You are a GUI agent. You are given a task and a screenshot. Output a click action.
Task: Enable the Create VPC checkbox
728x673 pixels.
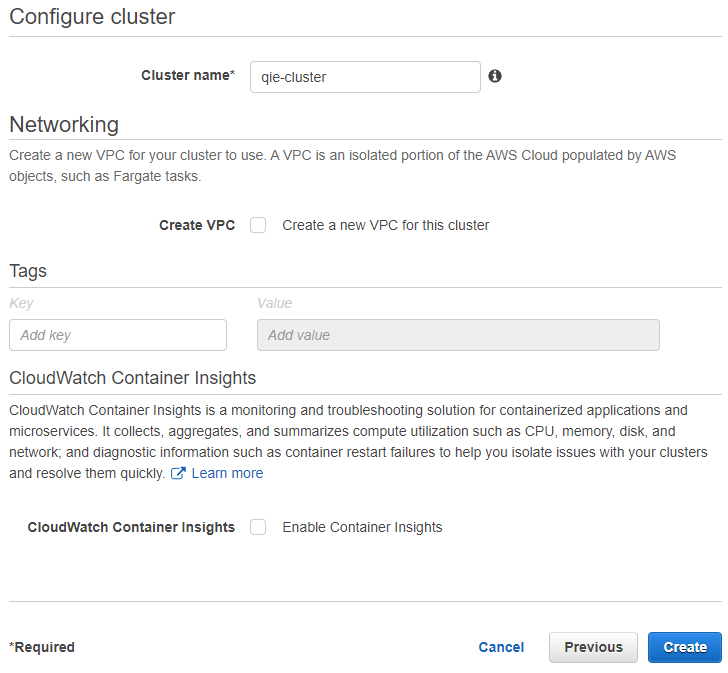pyautogui.click(x=258, y=225)
